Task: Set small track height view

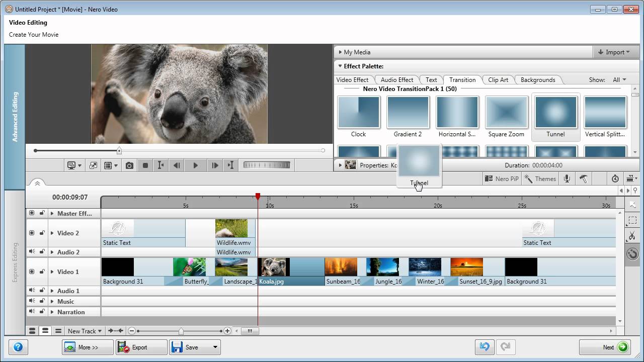Action: pos(58,331)
